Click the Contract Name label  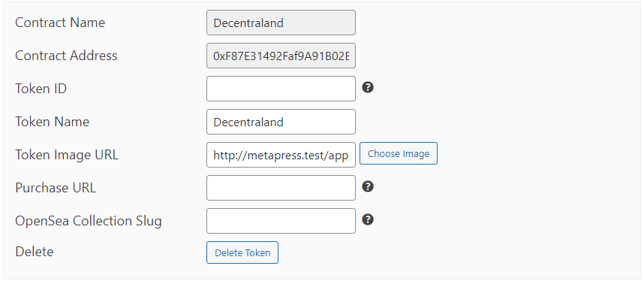(x=60, y=23)
